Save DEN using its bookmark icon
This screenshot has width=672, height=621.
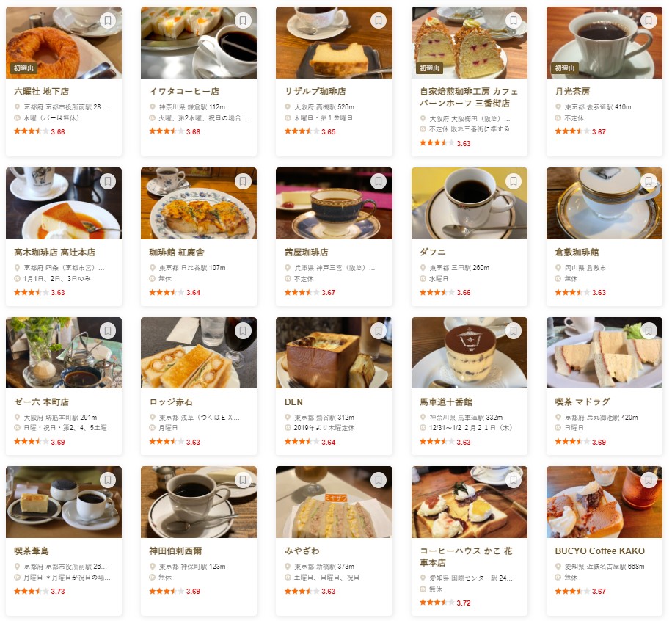click(379, 330)
